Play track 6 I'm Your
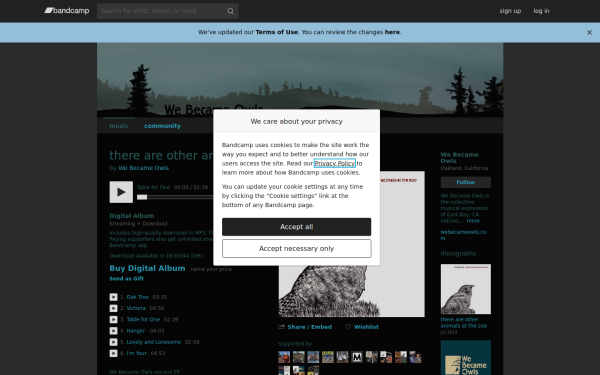 click(113, 353)
